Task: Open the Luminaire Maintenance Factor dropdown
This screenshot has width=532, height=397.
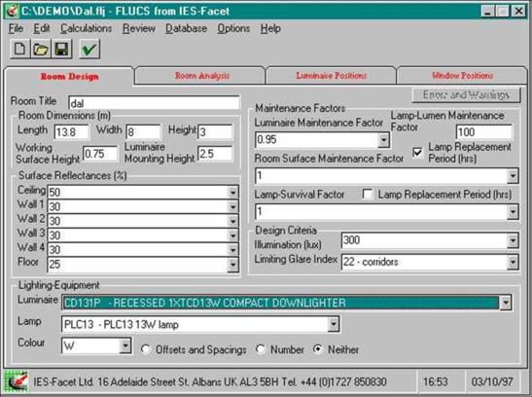Action: 383,140
